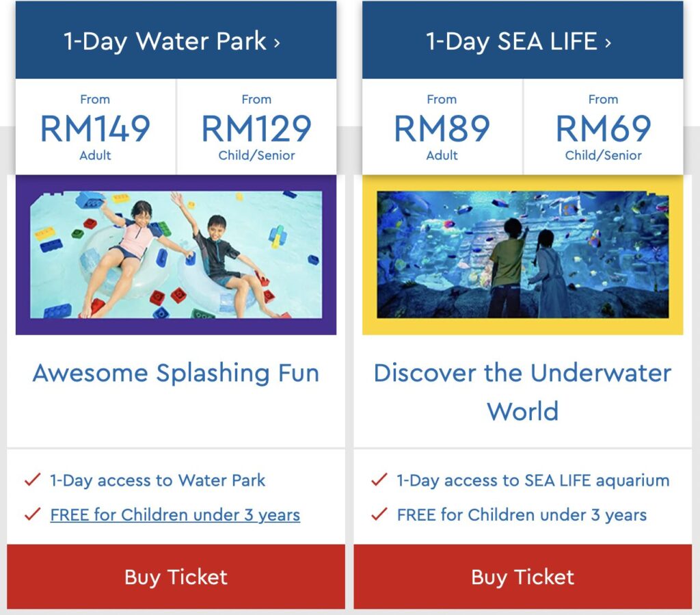Viewport: 700px width, 615px height.
Task: Click the 1-Day SEA LIFE chevron arrow
Action: tap(608, 43)
